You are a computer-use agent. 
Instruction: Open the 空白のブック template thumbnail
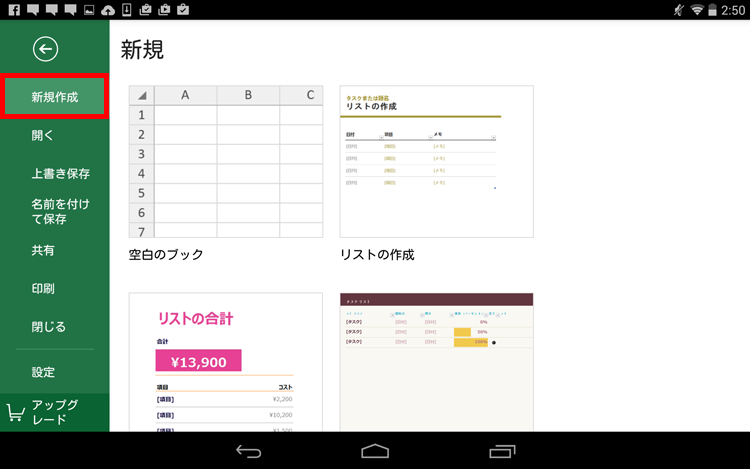click(226, 162)
